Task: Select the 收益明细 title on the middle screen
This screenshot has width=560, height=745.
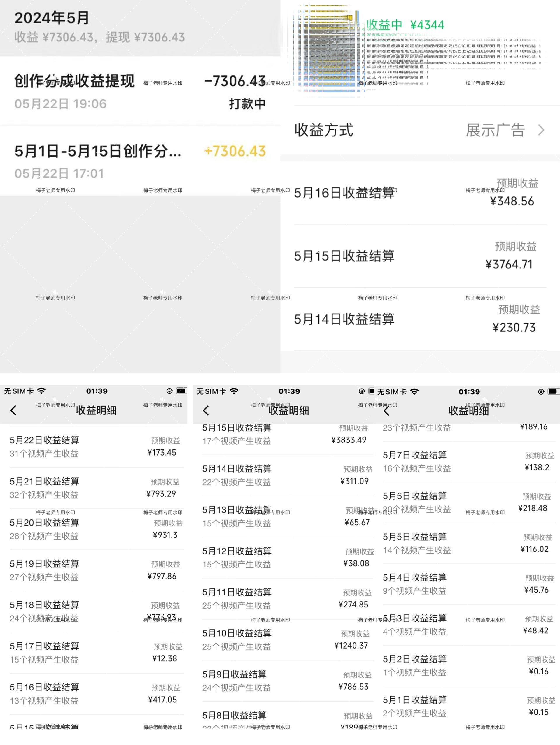Action: (288, 411)
